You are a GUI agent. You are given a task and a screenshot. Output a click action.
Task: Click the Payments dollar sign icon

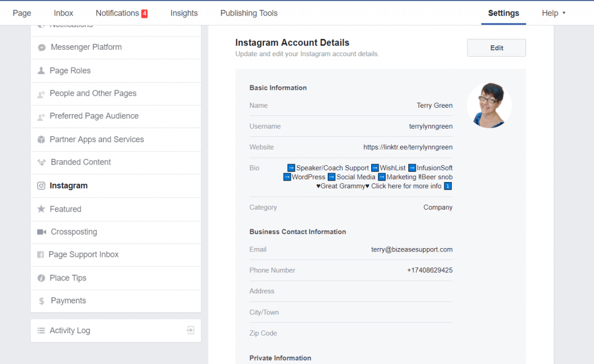pos(41,301)
